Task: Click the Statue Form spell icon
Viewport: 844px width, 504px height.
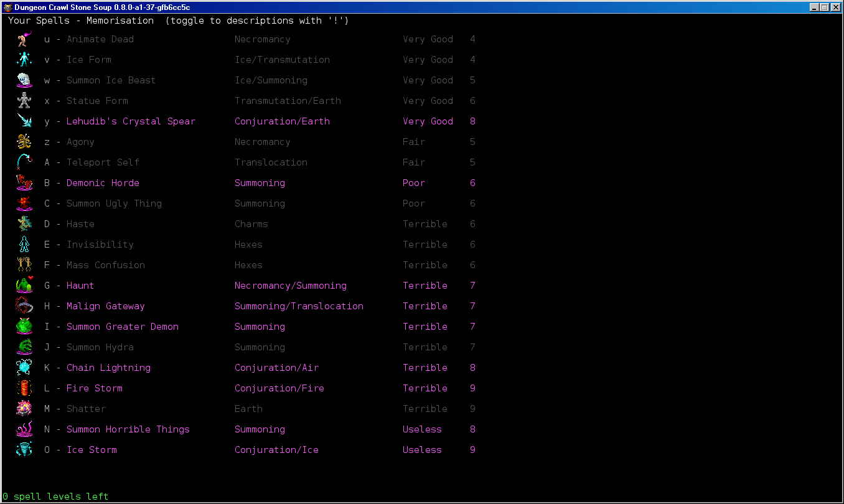Action: click(x=24, y=101)
